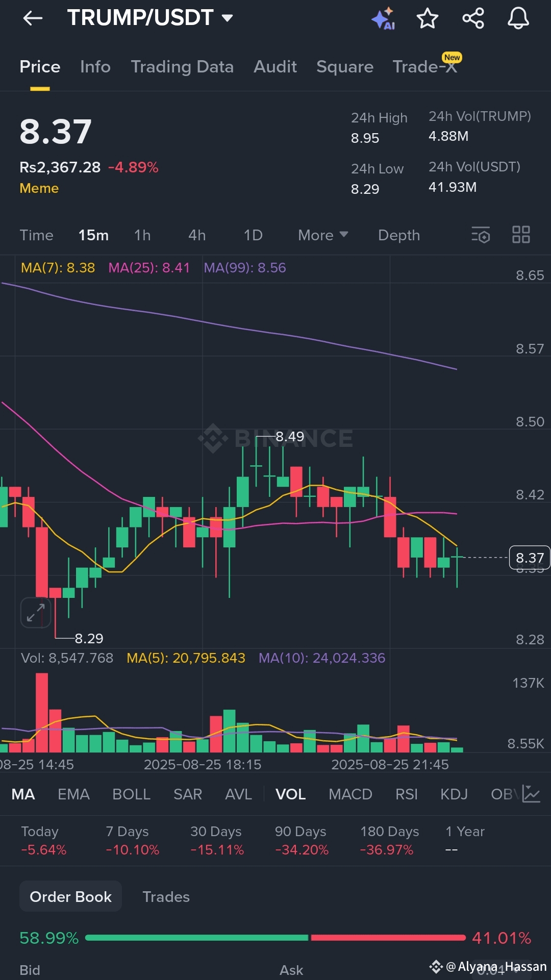Image resolution: width=551 pixels, height=980 pixels.
Task: Set a price alert with the bell
Action: (x=518, y=18)
